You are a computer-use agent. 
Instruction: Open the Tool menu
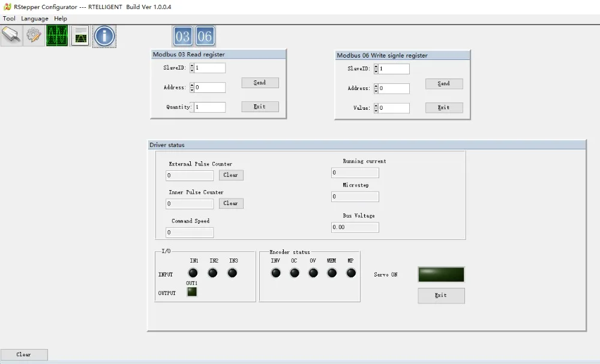tap(9, 19)
